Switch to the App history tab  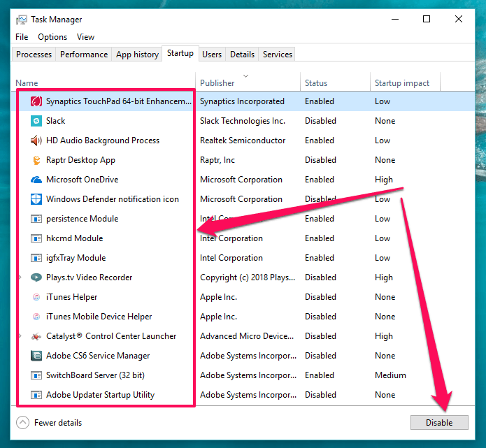pos(137,55)
